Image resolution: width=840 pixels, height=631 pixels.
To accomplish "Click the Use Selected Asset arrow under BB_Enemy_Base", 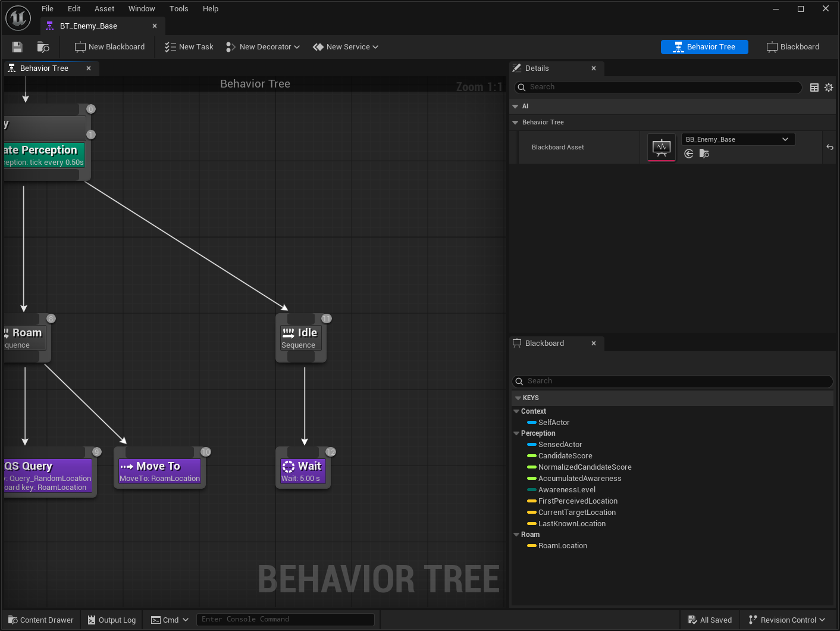I will (688, 154).
